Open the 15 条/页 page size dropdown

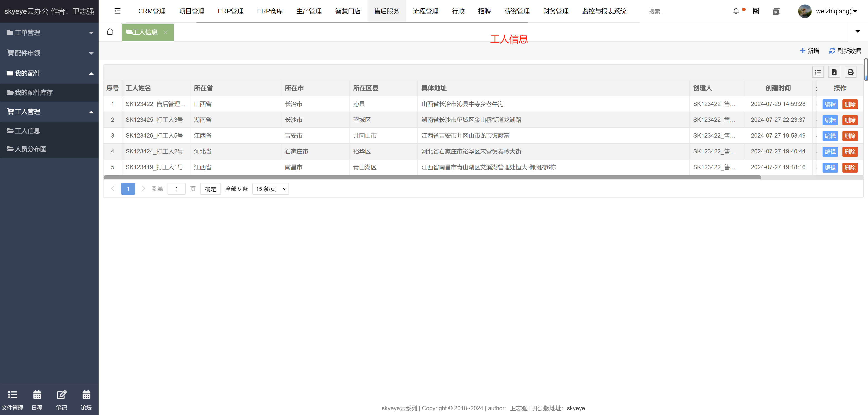click(x=270, y=189)
